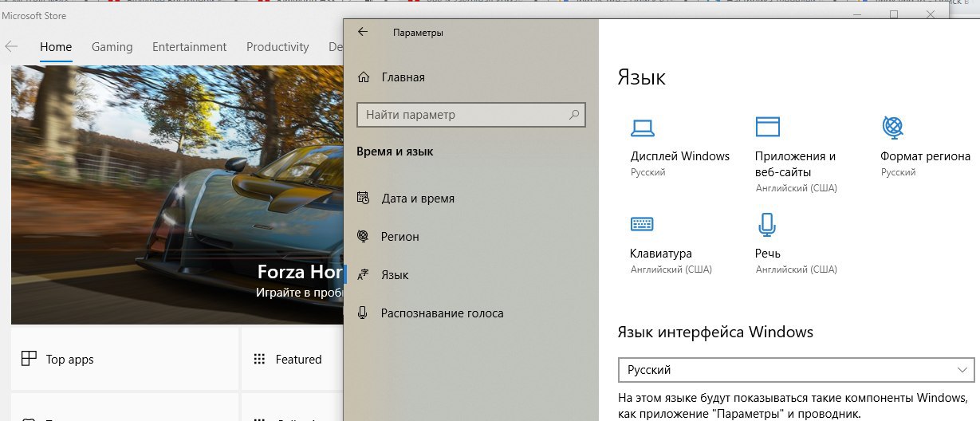Click the Формат региона label
This screenshot has width=980, height=421.
click(x=925, y=156)
